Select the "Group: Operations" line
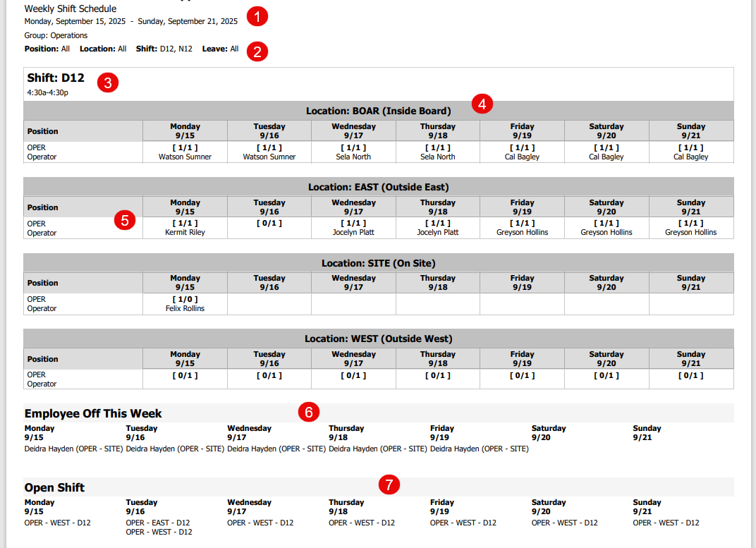 pos(56,35)
